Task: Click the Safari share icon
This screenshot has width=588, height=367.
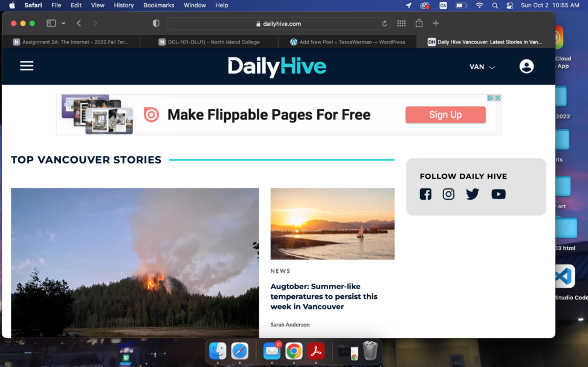Action: (419, 24)
